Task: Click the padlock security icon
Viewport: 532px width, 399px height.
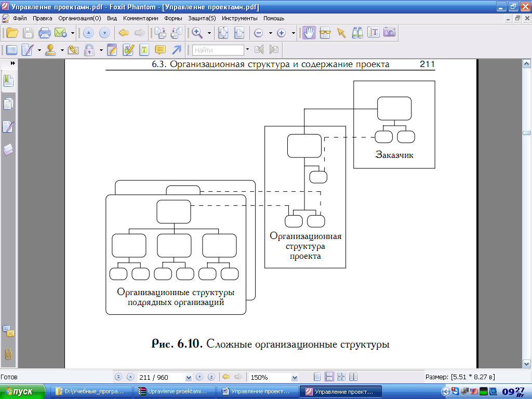Action: [x=89, y=50]
